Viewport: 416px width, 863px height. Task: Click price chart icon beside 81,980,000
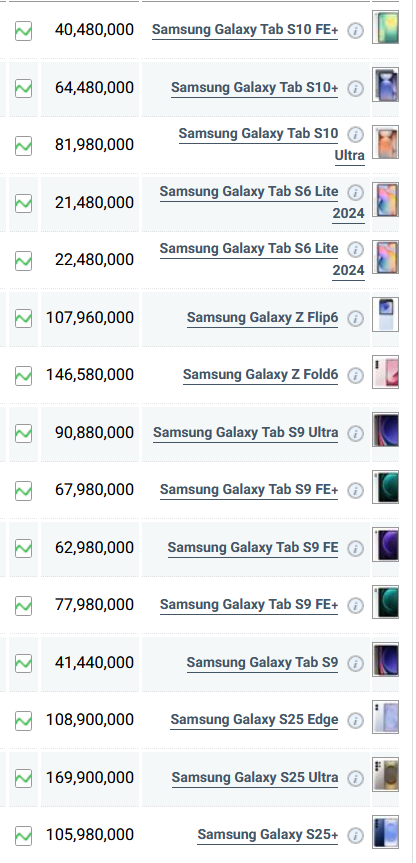coord(23,146)
